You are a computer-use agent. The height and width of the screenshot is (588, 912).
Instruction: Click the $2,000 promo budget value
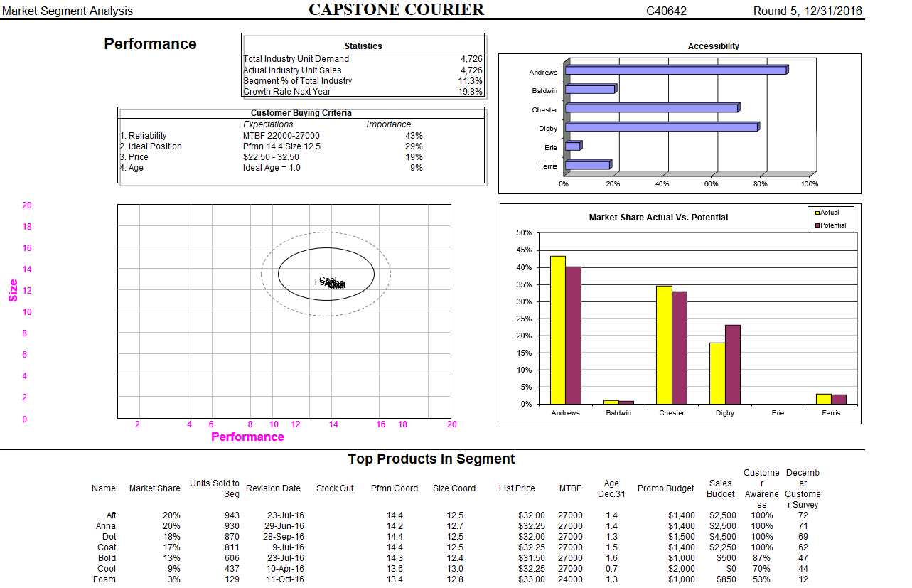682,569
